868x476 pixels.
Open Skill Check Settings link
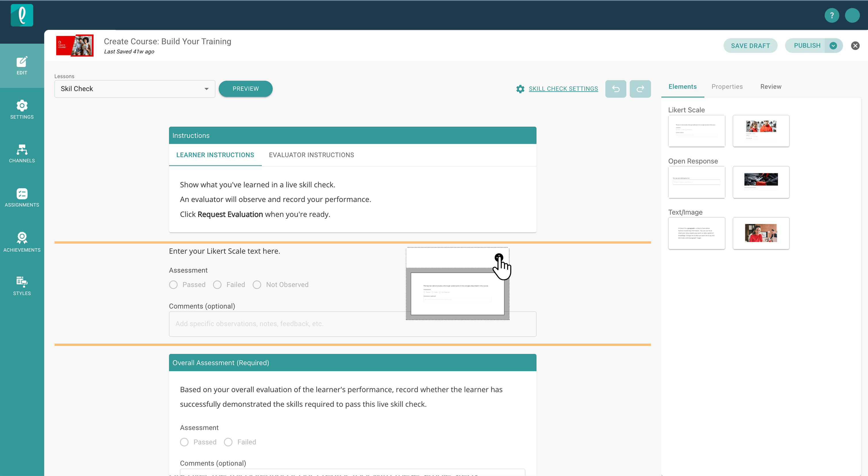click(x=563, y=89)
